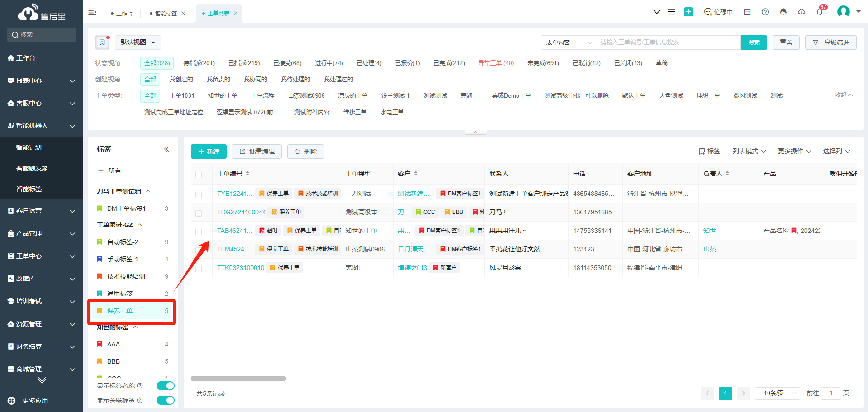Filter status by 待指派(201)

pos(199,63)
